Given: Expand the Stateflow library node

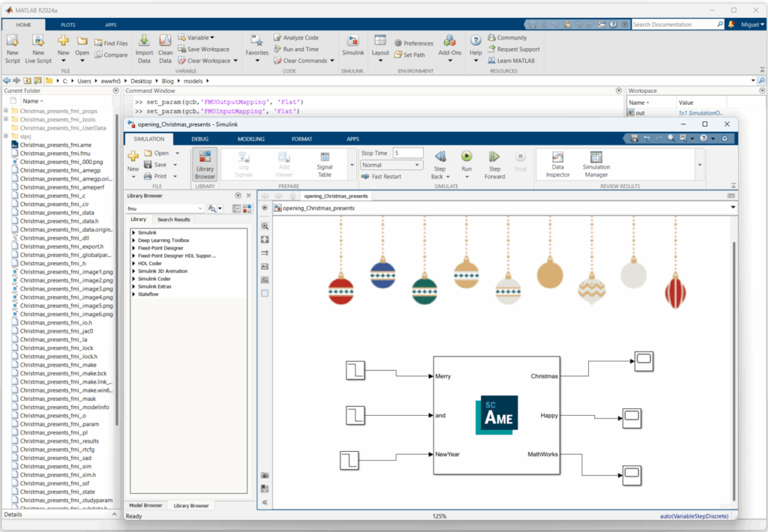Looking at the screenshot, I should [x=133, y=294].
